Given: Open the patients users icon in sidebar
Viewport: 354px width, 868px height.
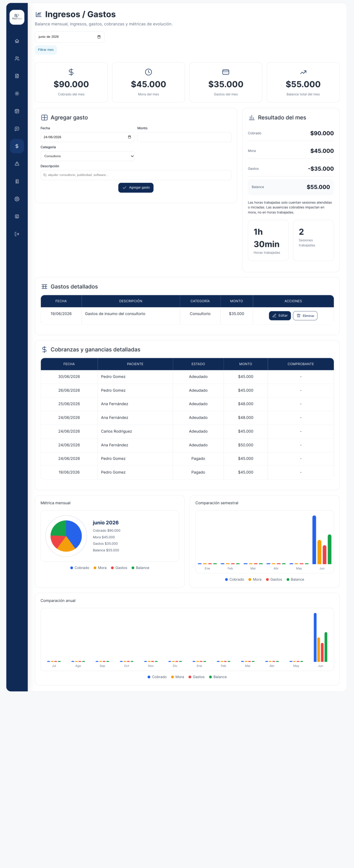Looking at the screenshot, I should 17,59.
